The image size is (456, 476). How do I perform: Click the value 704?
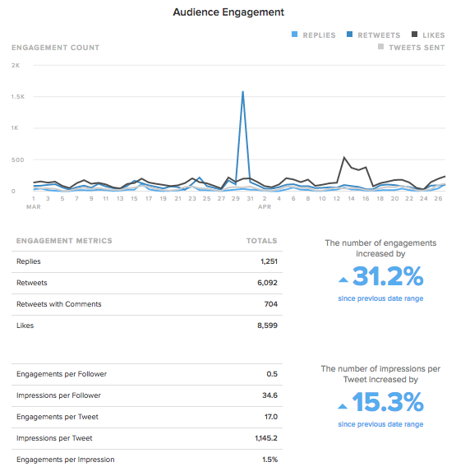point(271,304)
